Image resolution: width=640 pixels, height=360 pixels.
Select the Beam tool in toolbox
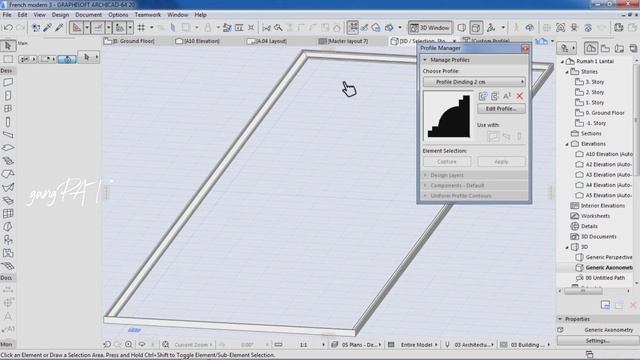(x=8, y=135)
